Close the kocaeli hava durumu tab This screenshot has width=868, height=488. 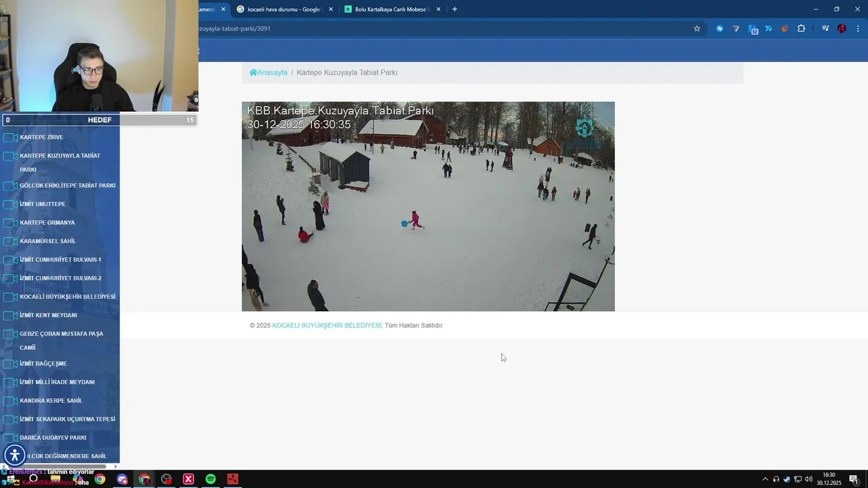pyautogui.click(x=331, y=9)
